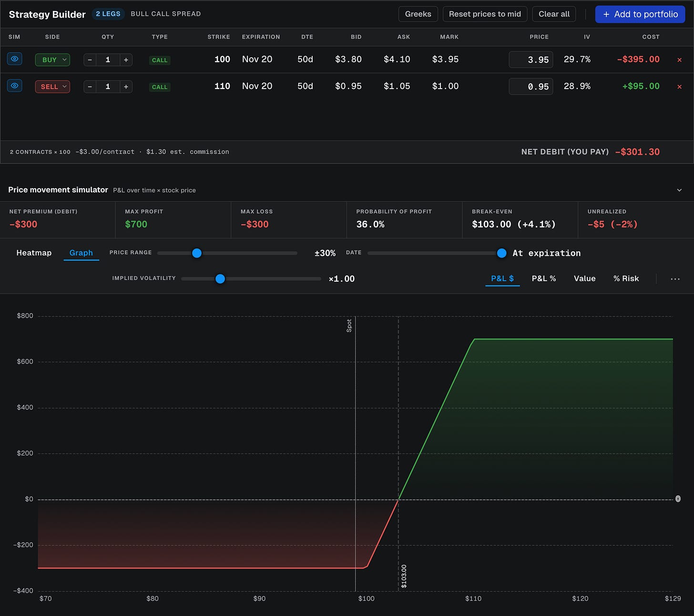The width and height of the screenshot is (694, 616).
Task: Click the Nov 20 expiration for strike 110
Action: [257, 86]
